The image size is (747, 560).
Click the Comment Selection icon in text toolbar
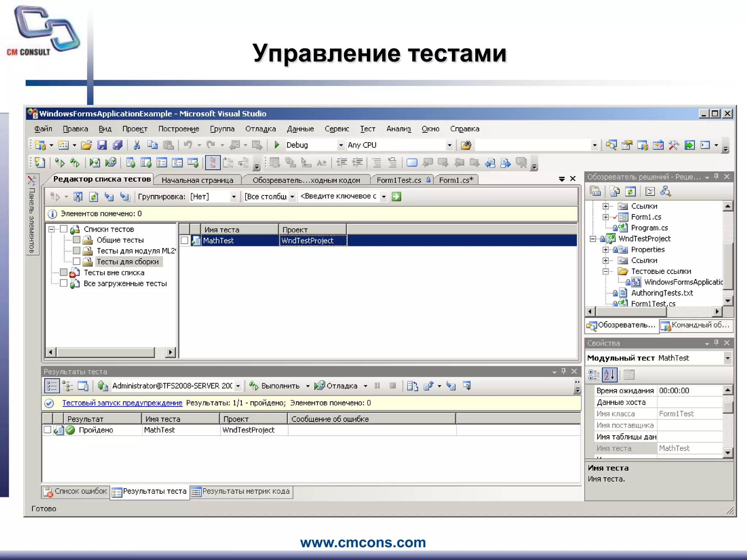[376, 163]
